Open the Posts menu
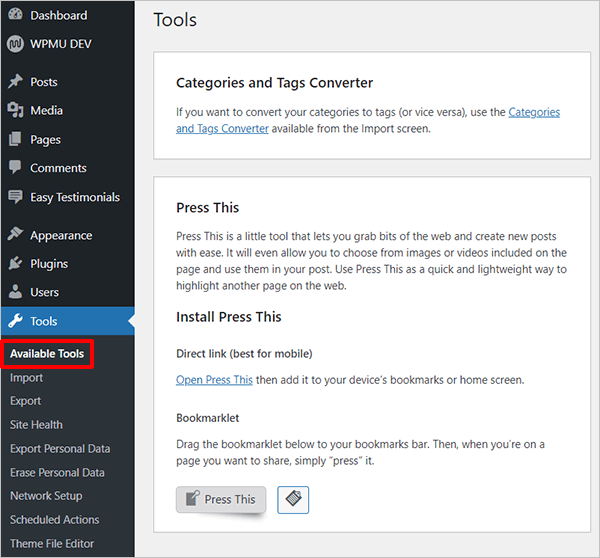Image resolution: width=600 pixels, height=558 pixels. (68, 82)
